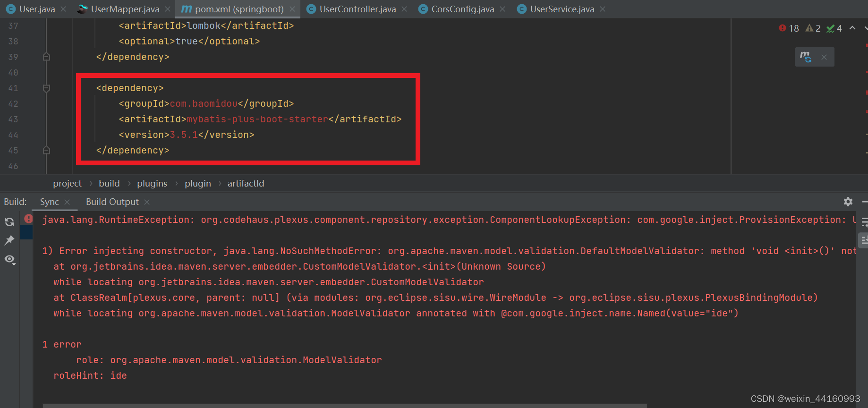Dismiss the Maven reload floating popup

824,57
